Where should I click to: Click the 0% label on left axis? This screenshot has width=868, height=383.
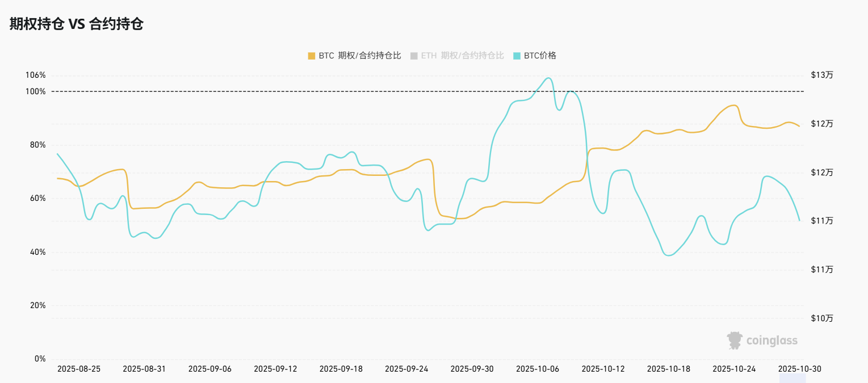[40, 359]
